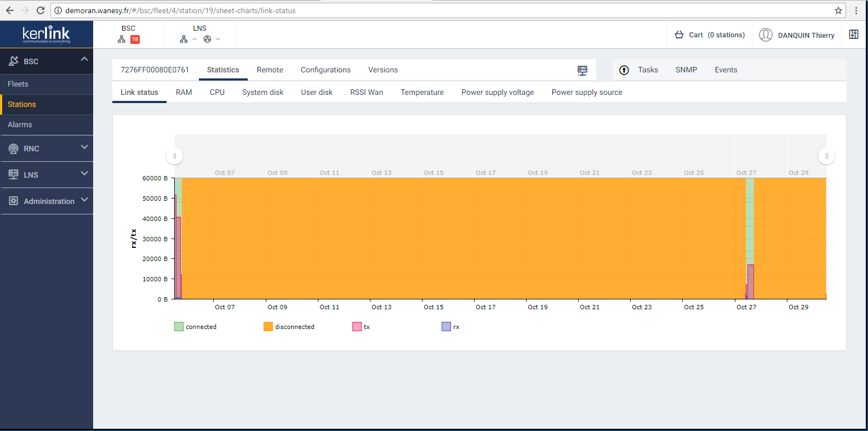Open the Temperature chart tab
The height and width of the screenshot is (431, 868).
pos(422,93)
